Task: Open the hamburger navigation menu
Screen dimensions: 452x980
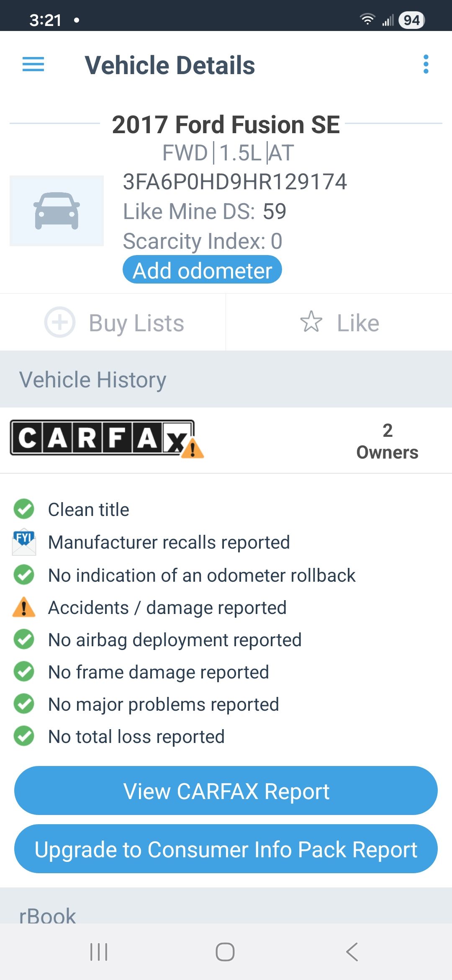Action: coord(33,64)
